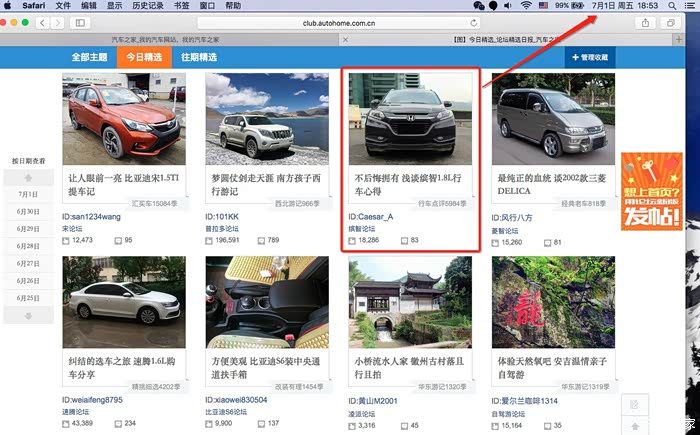Viewport: 700px width, 435px height.
Task: Click the date list down arrow
Action: click(x=28, y=316)
